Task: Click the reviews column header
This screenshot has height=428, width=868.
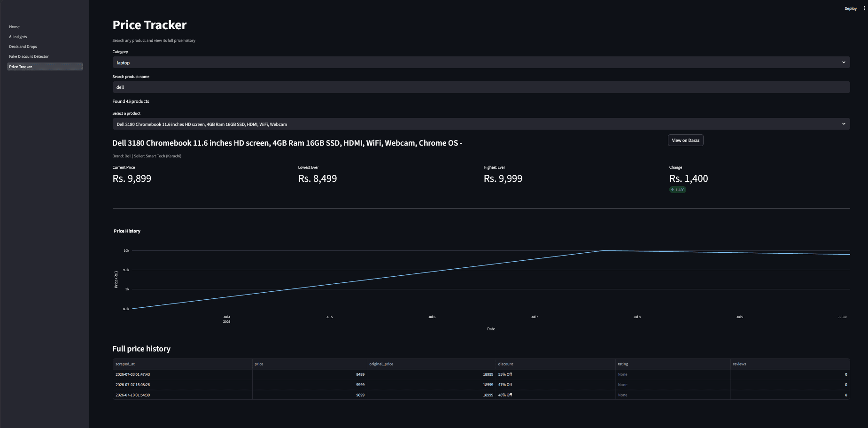Action: click(x=790, y=364)
